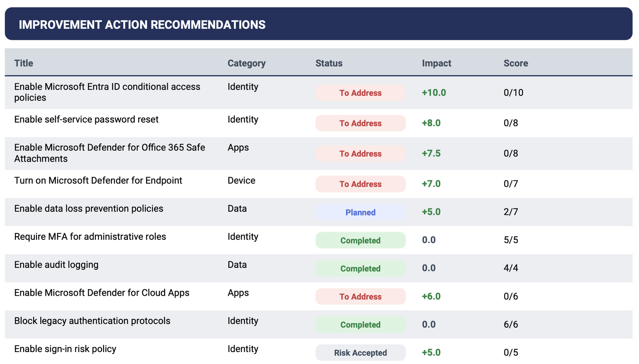The width and height of the screenshot is (639, 364).
Task: Click To Address badge for conditional access policies
Action: (x=361, y=93)
